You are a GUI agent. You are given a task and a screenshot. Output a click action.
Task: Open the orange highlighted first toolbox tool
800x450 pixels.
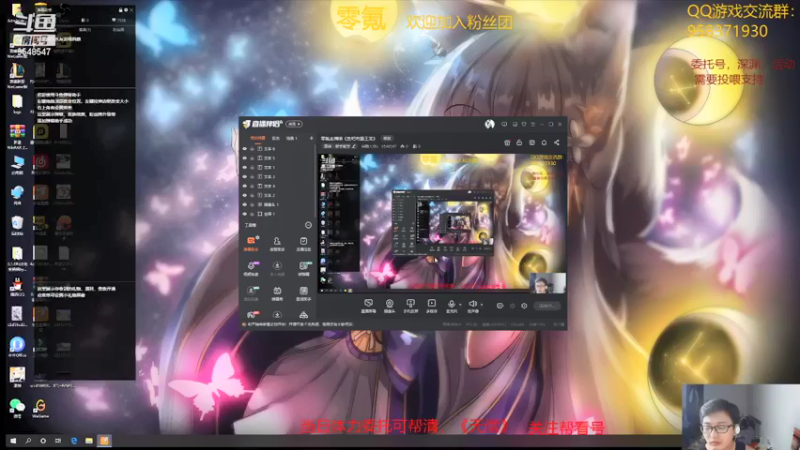[x=251, y=243]
